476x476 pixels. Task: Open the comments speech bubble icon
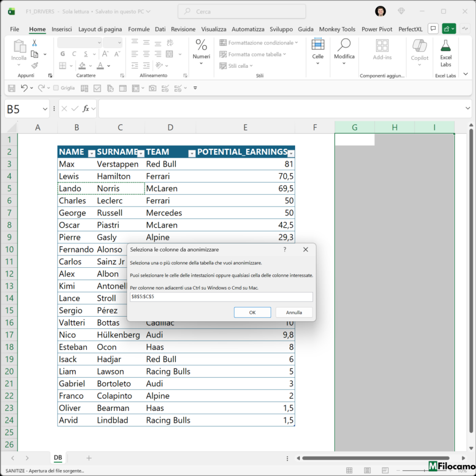[x=433, y=29]
